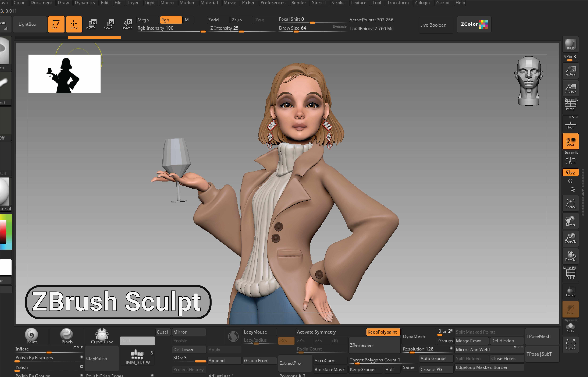Toggle X symmetry axis

286,341
